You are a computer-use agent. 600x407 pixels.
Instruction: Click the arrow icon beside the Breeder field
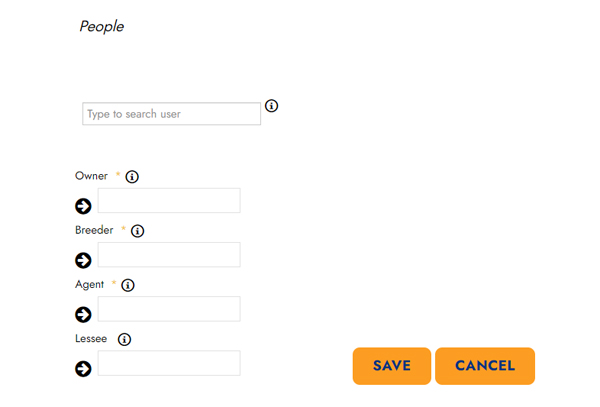(83, 260)
